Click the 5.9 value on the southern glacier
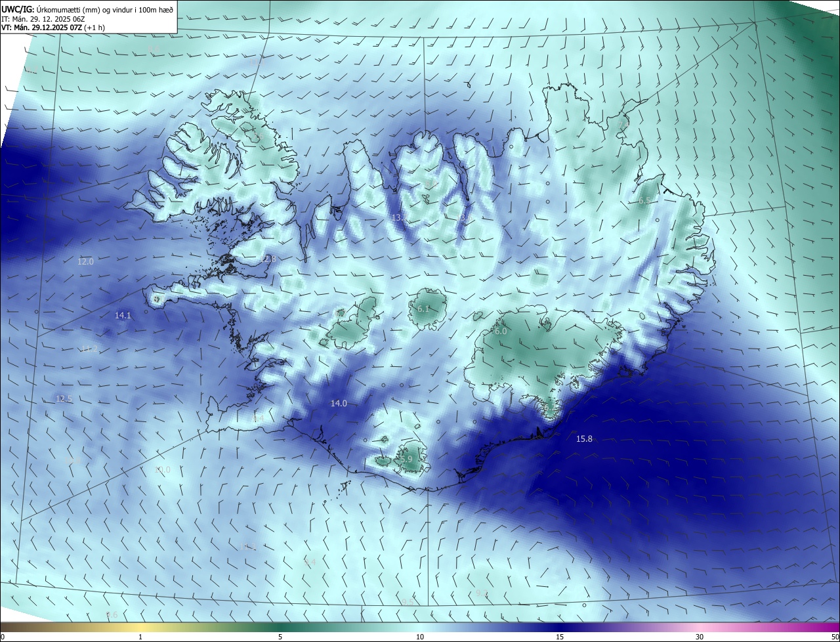Image resolution: width=840 pixels, height=642 pixels. pos(406,459)
